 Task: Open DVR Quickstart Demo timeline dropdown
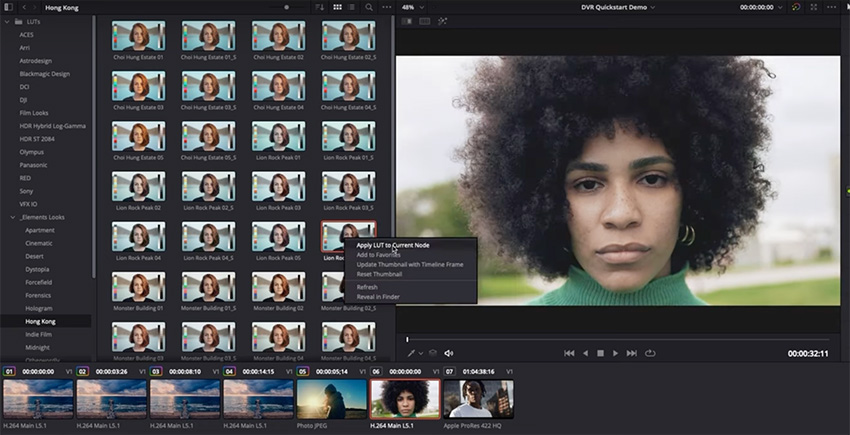point(618,7)
